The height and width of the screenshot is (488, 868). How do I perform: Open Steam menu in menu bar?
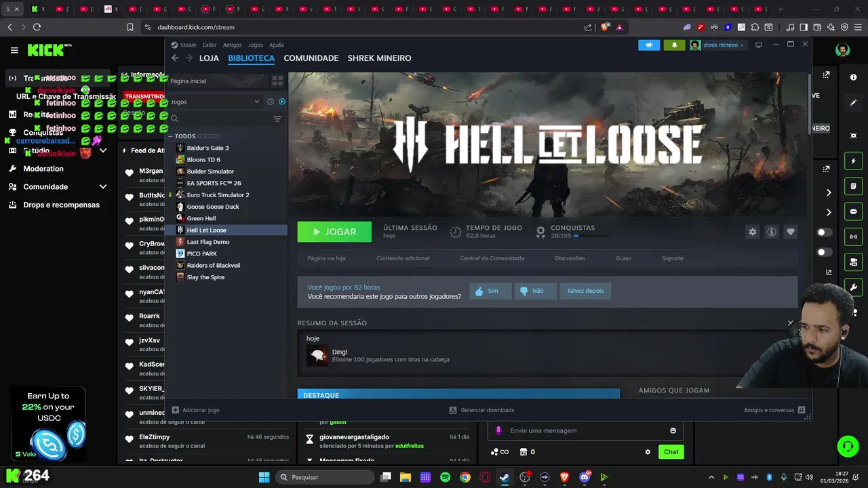click(x=188, y=45)
